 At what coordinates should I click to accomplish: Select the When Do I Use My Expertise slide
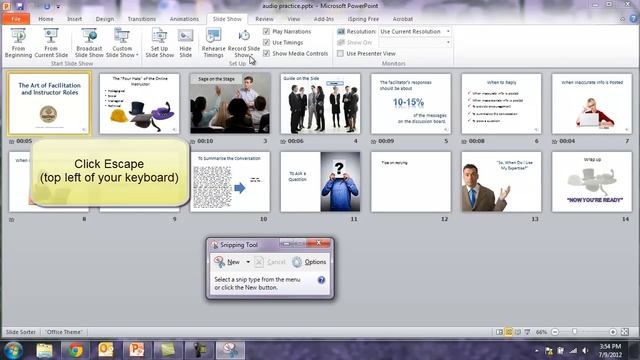[501, 182]
